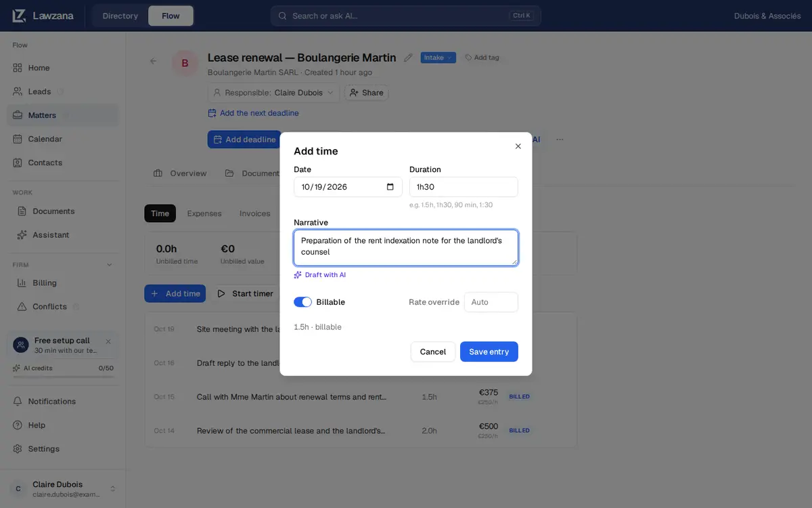Dismiss the Free setup call card
This screenshot has height=508, width=812.
(108, 341)
